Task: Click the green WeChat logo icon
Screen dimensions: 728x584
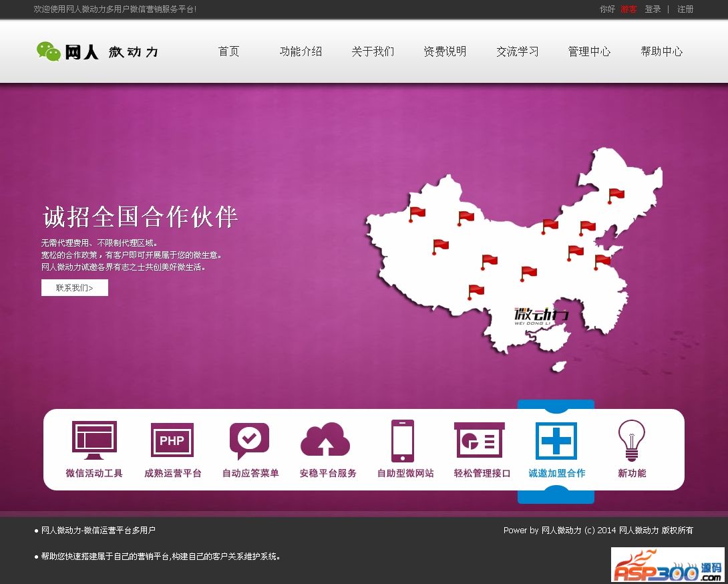Action: [x=49, y=51]
